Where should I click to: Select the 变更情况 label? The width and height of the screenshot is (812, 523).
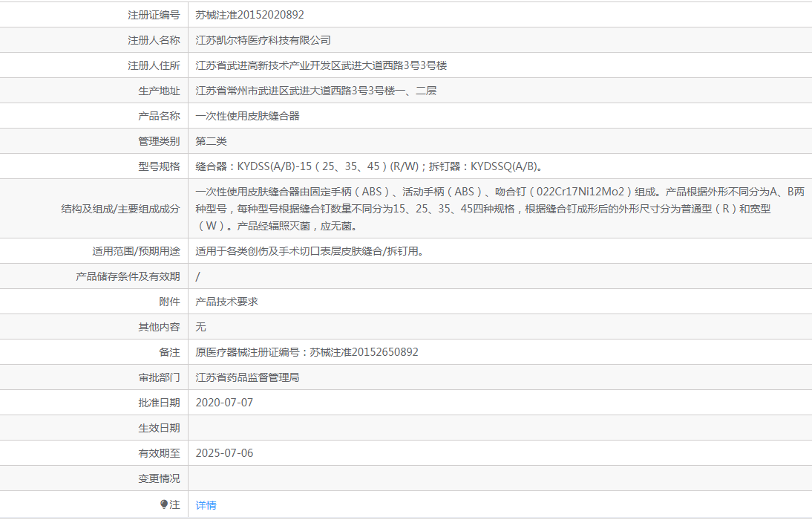pyautogui.click(x=159, y=479)
